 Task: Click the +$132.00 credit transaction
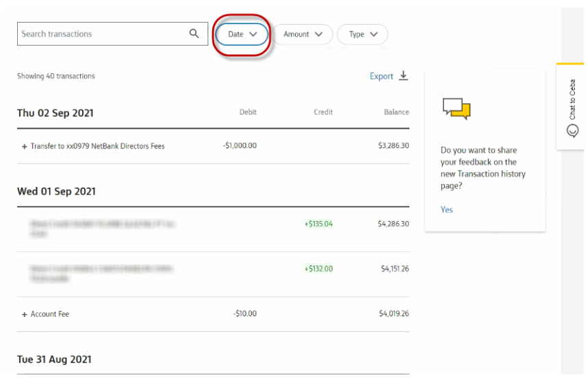[x=318, y=269]
